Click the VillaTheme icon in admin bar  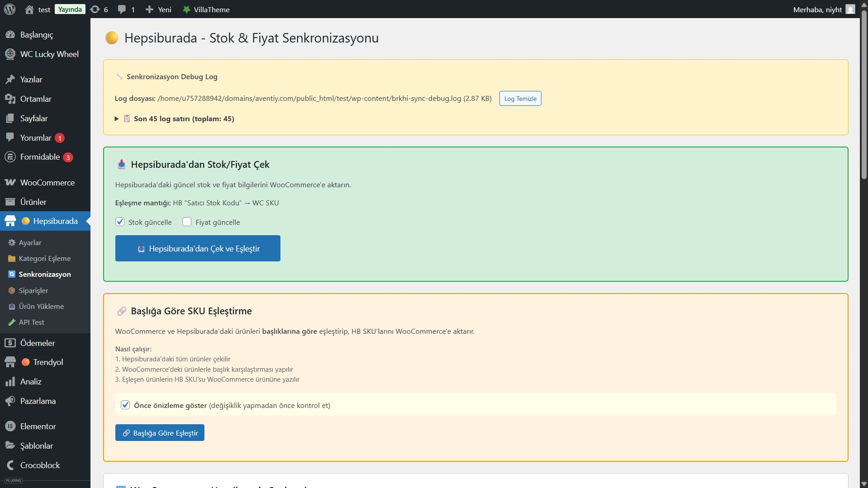pyautogui.click(x=186, y=9)
